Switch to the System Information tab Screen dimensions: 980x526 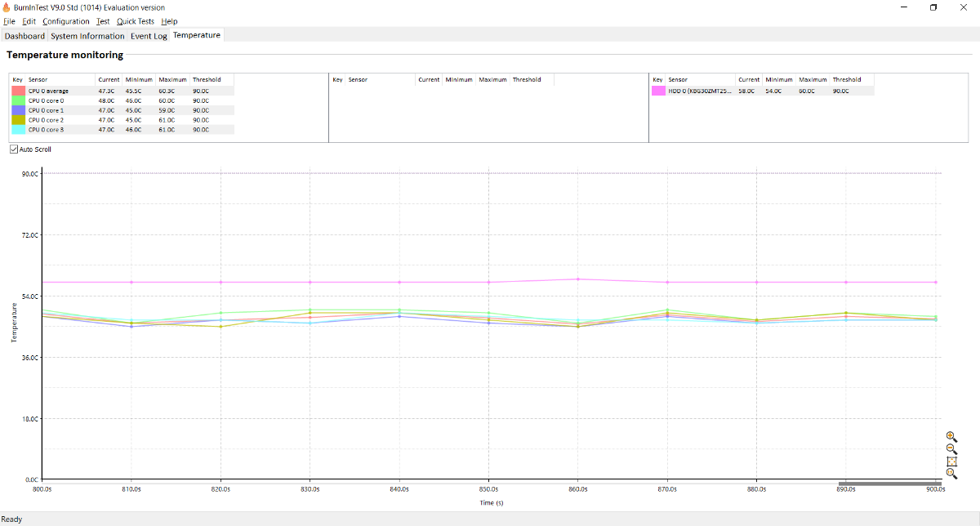point(87,36)
